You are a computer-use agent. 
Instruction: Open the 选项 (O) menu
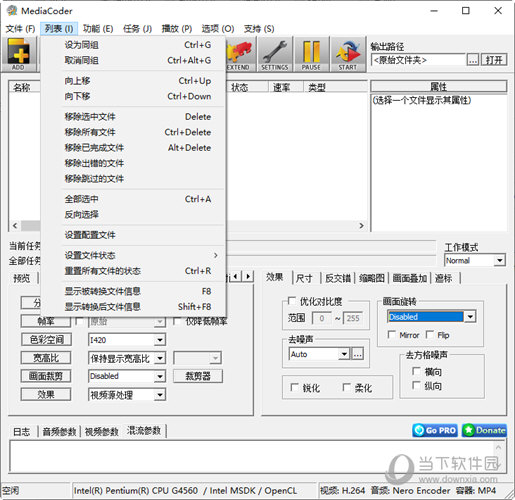pos(218,29)
